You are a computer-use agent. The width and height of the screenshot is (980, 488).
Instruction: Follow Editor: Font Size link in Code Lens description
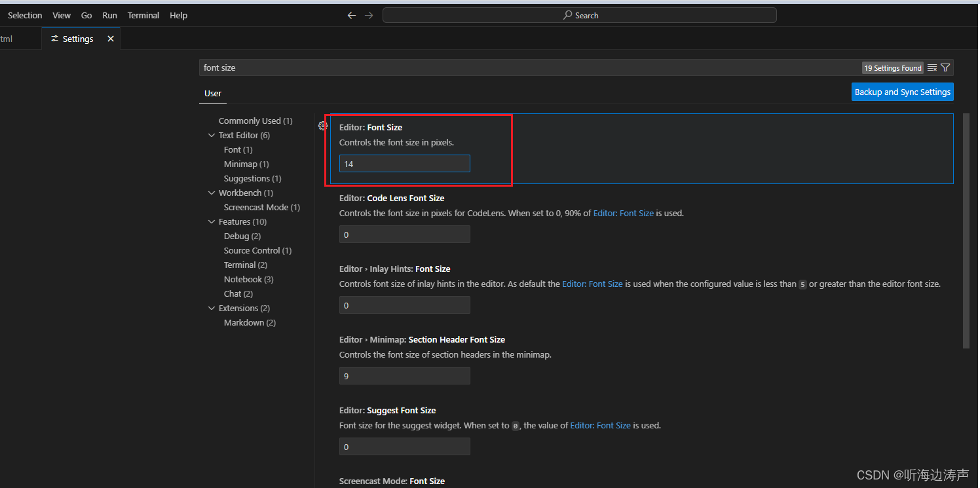click(624, 213)
